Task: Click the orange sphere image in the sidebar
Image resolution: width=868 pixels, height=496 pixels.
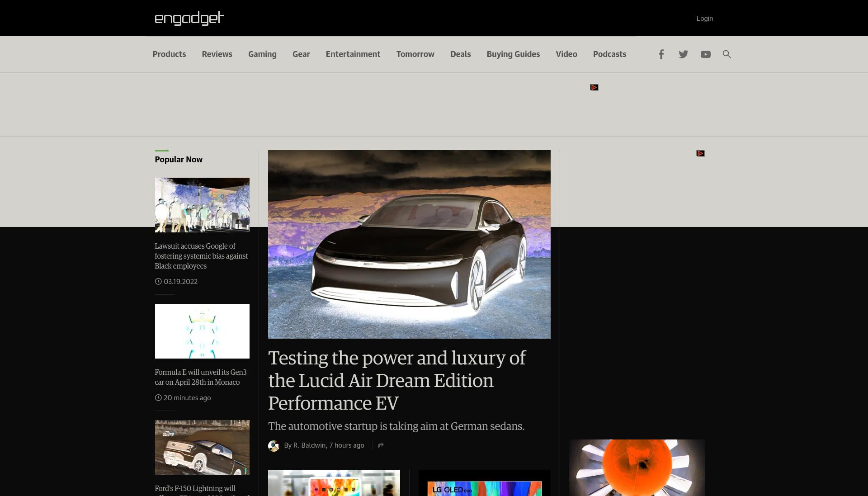Action: click(x=637, y=468)
